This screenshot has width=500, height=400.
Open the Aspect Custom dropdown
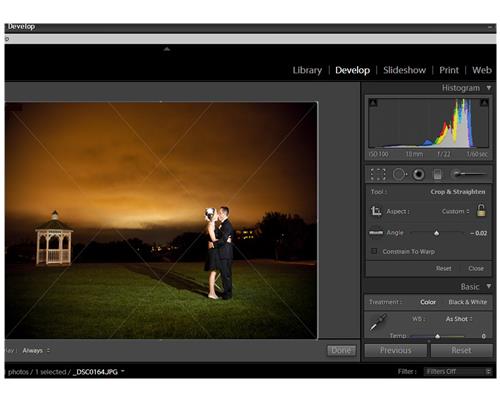(455, 211)
